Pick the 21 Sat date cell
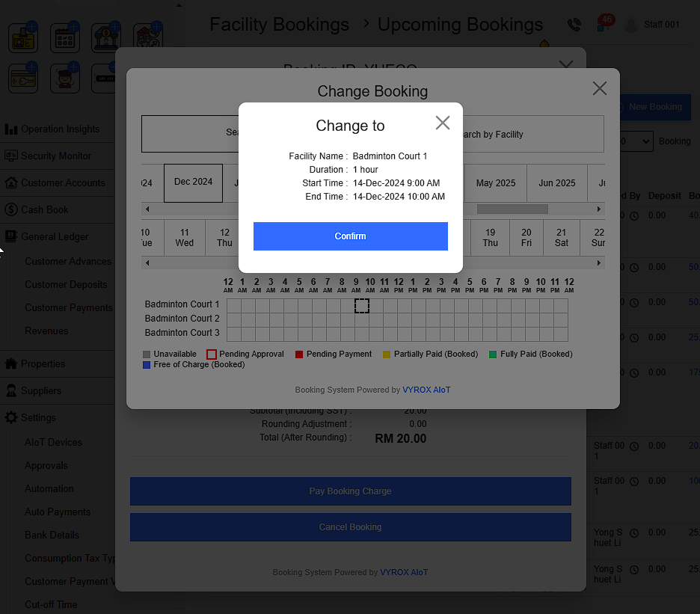The image size is (700, 614). click(x=562, y=238)
